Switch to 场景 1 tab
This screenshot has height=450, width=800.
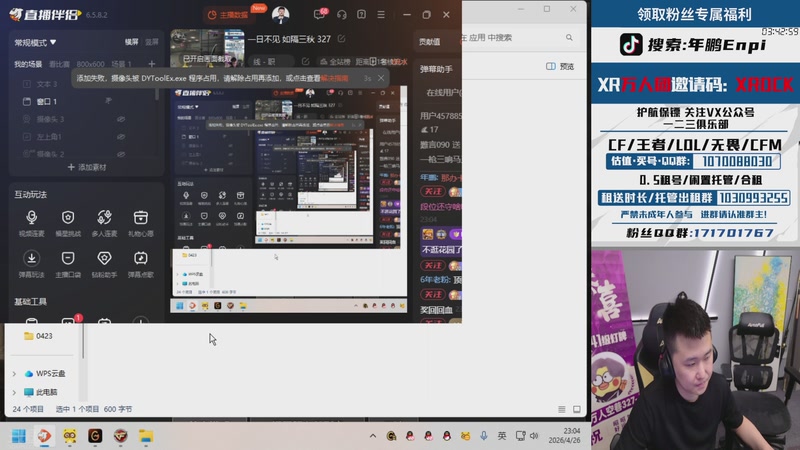(x=121, y=64)
